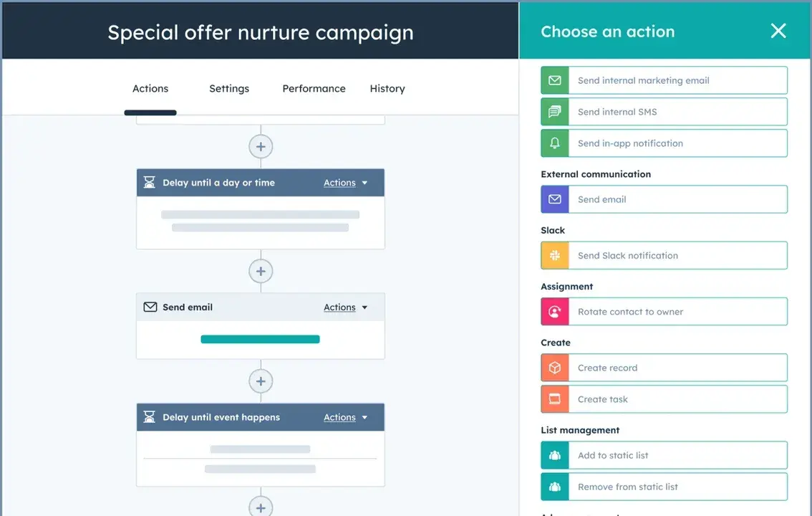Image resolution: width=812 pixels, height=516 pixels.
Task: Select the cube icon for Create record
Action: [554, 367]
